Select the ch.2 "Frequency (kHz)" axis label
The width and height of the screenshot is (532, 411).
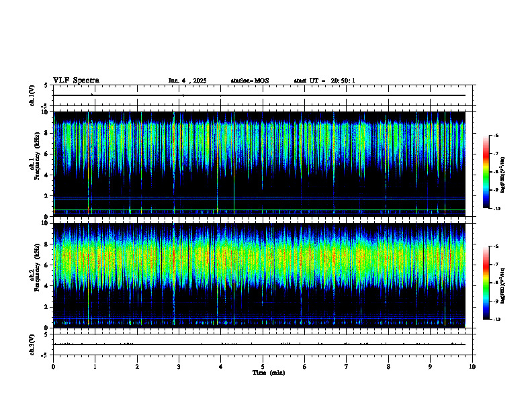[37, 267]
